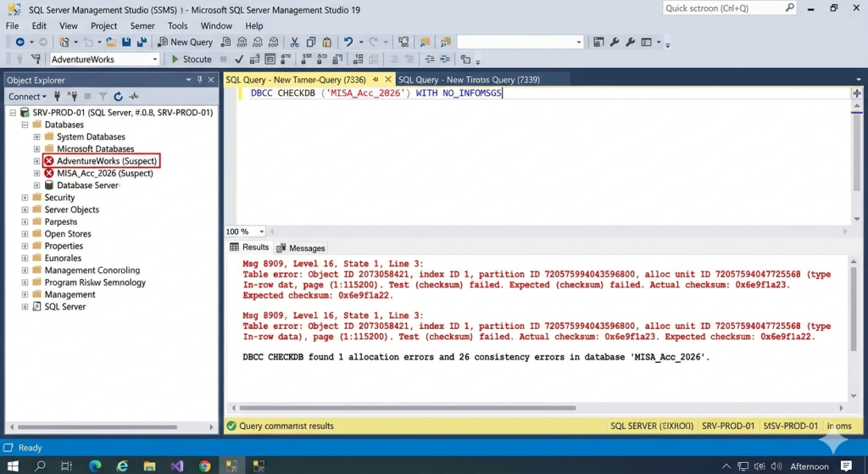Parse the query with the checkmark icon
Image resolution: width=868 pixels, height=474 pixels.
pos(239,59)
